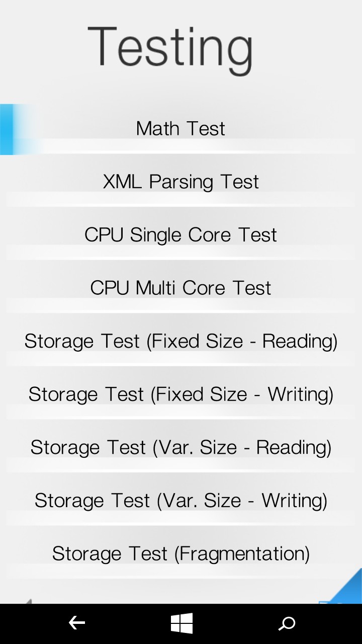Click the progress bar under CPU Single Core Test
The image size is (362, 644).
pyautogui.click(x=180, y=252)
